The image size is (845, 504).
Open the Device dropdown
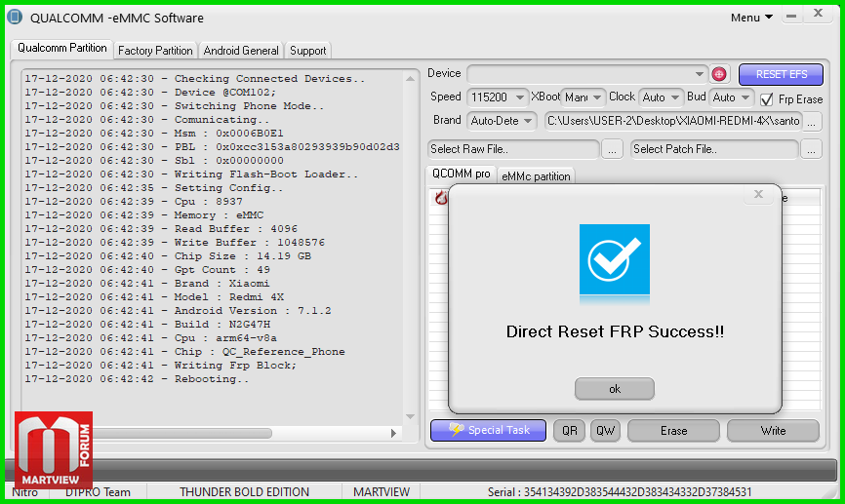pyautogui.click(x=586, y=74)
